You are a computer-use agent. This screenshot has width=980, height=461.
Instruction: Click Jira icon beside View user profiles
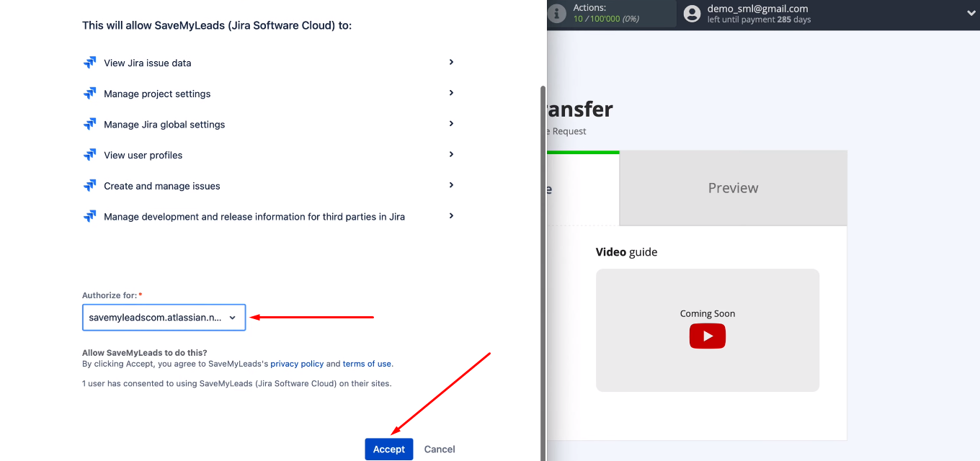coord(90,155)
